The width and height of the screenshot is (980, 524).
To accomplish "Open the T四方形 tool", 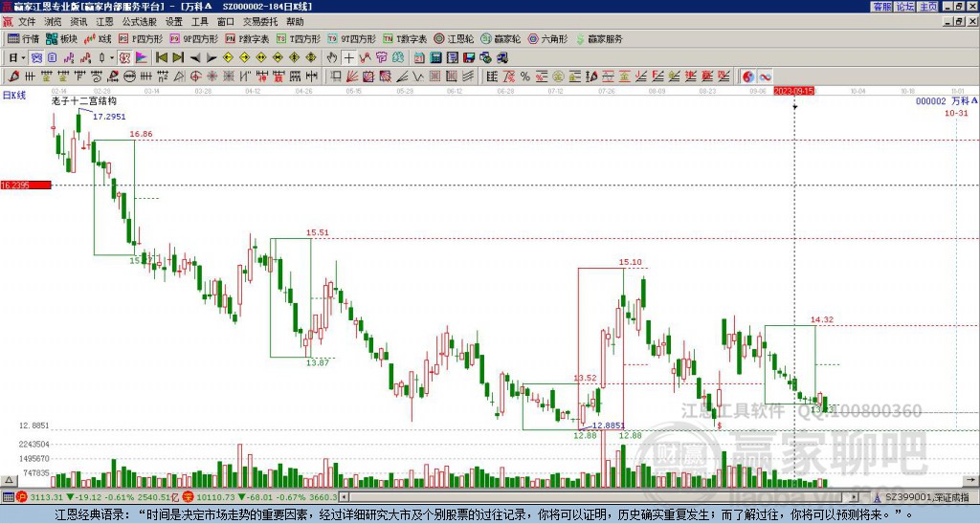I will pyautogui.click(x=299, y=38).
